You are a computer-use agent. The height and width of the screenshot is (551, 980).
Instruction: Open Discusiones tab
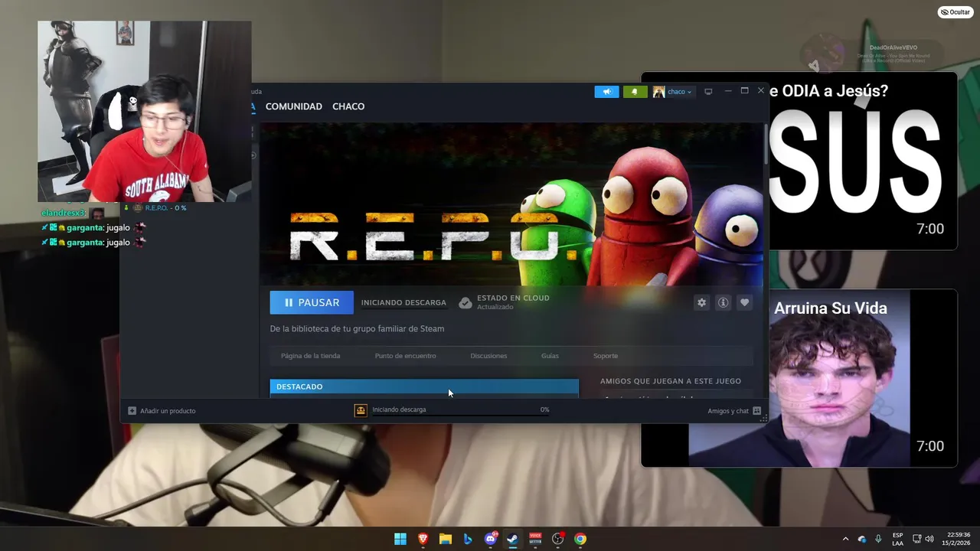pos(488,356)
